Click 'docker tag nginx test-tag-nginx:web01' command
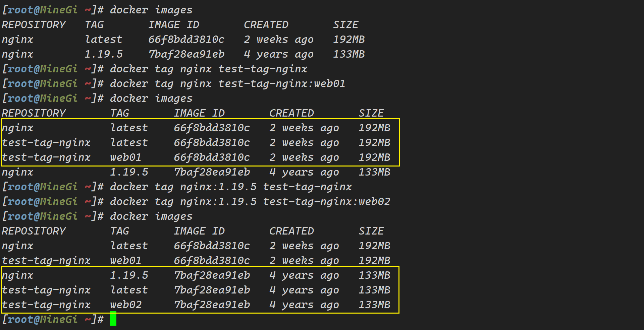 point(228,84)
